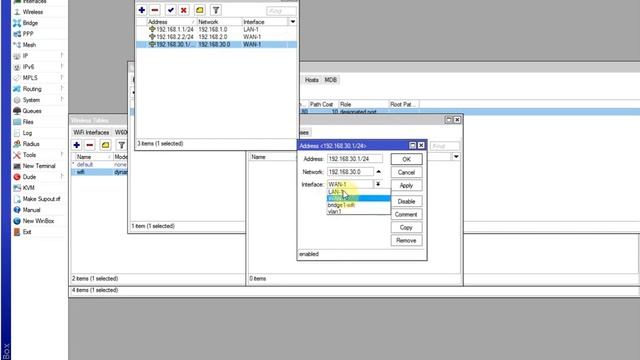Choose LAN-1 from interface list
The height and width of the screenshot is (360, 640).
tap(358, 191)
